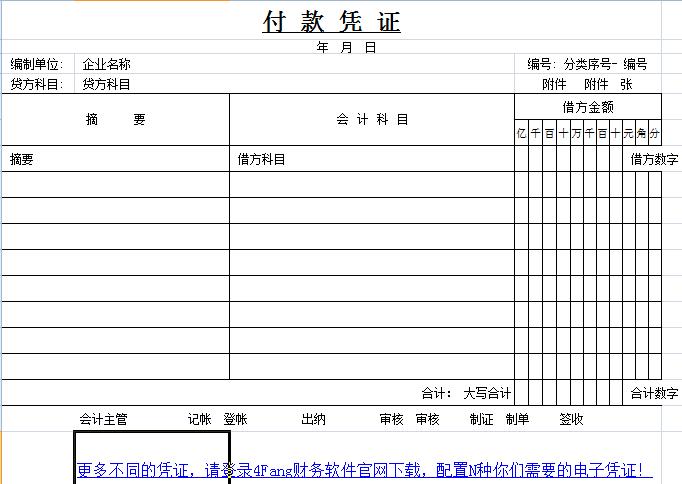Image resolution: width=682 pixels, height=484 pixels.
Task: Click the 制证 label
Action: pyautogui.click(x=481, y=419)
